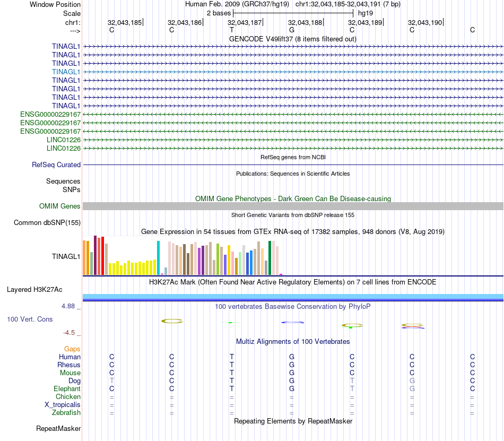Viewport: 504px width, 441px height.
Task: Open 100 vertebrates Basewise Conservation by PhyloP title
Action: [x=293, y=307]
